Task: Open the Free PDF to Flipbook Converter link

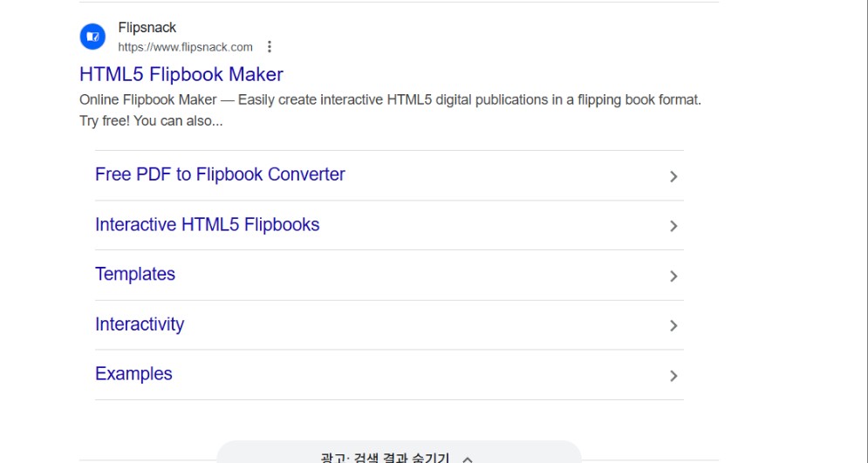Action: point(220,174)
